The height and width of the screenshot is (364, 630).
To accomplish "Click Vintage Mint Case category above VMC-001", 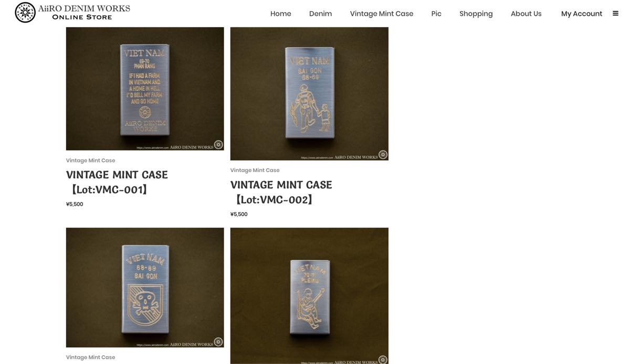I will click(90, 160).
